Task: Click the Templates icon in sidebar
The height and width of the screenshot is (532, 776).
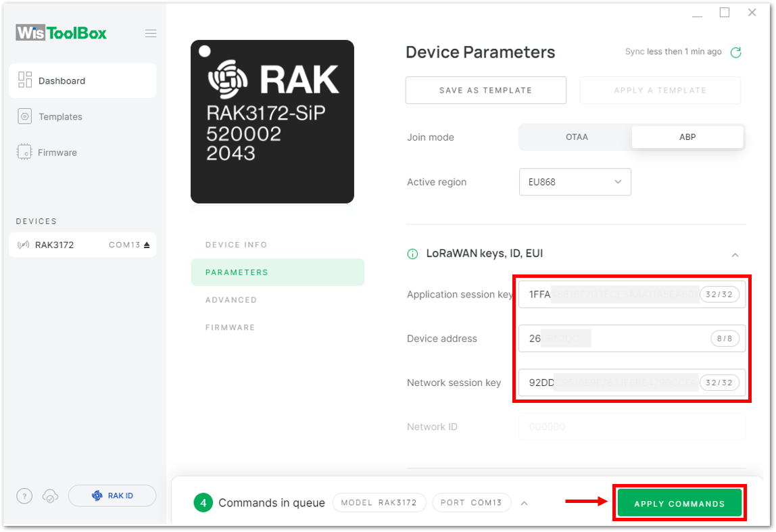Action: click(25, 116)
